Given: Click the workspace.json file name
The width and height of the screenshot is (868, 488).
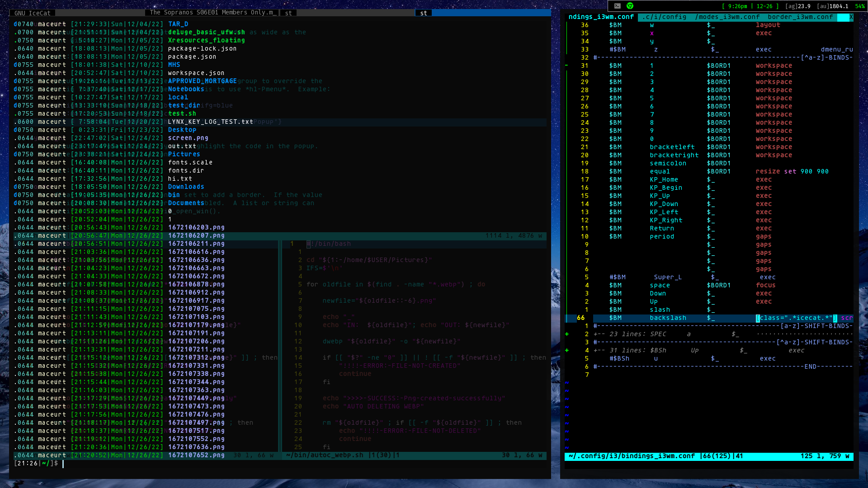Looking at the screenshot, I should (x=196, y=73).
